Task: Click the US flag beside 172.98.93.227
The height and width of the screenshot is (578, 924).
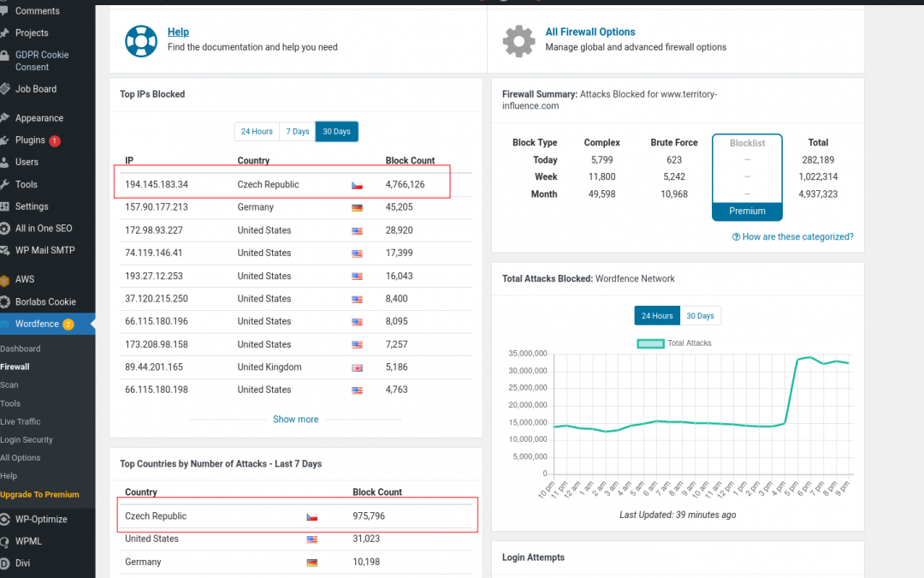Action: (x=357, y=230)
